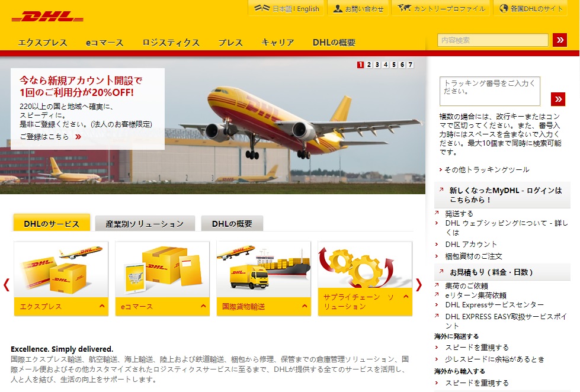Screen dimensions: 580x392
Task: Open DHL Expressサービスセンター link
Action: pyautogui.click(x=495, y=305)
